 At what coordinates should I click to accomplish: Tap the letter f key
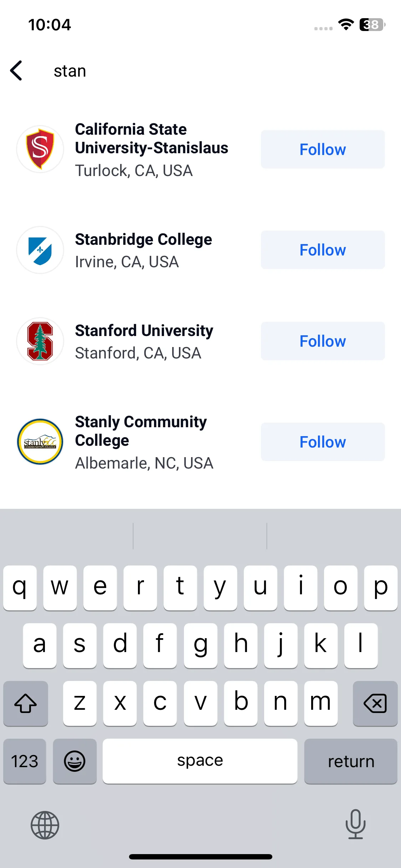[x=160, y=646]
